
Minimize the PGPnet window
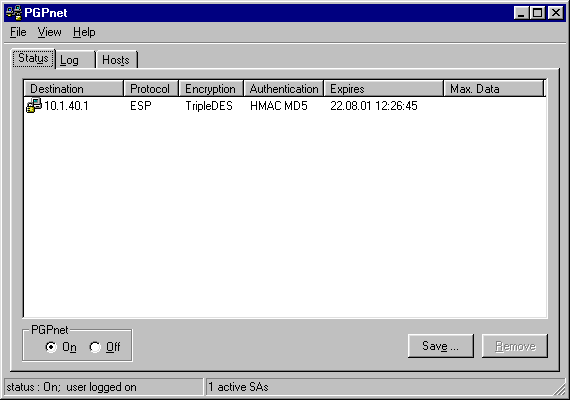tap(522, 13)
